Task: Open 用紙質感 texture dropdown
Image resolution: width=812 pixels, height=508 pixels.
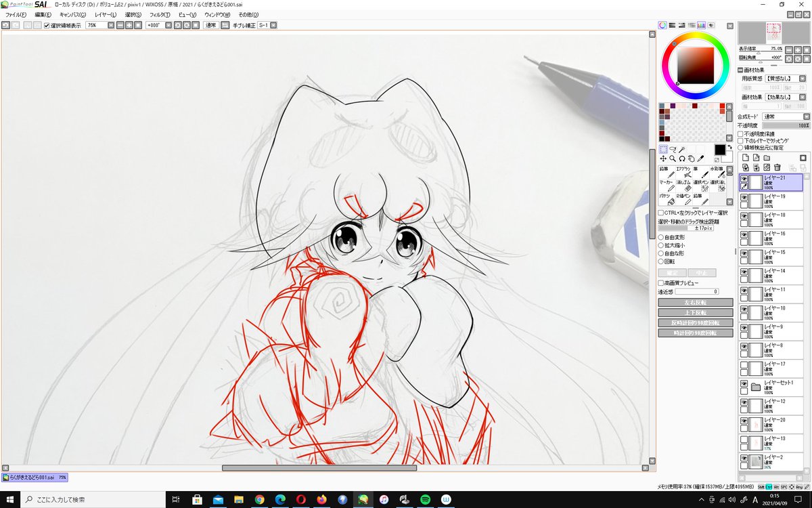Action: [802, 79]
